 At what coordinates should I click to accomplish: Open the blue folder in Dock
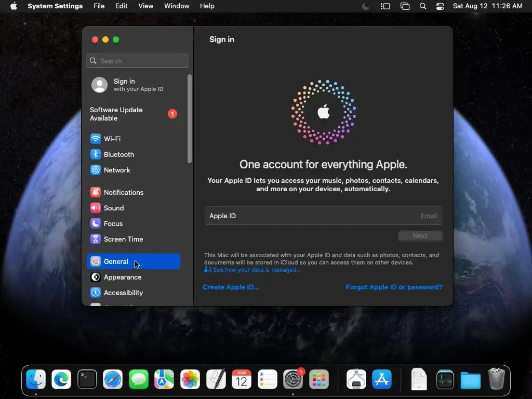[x=471, y=380]
